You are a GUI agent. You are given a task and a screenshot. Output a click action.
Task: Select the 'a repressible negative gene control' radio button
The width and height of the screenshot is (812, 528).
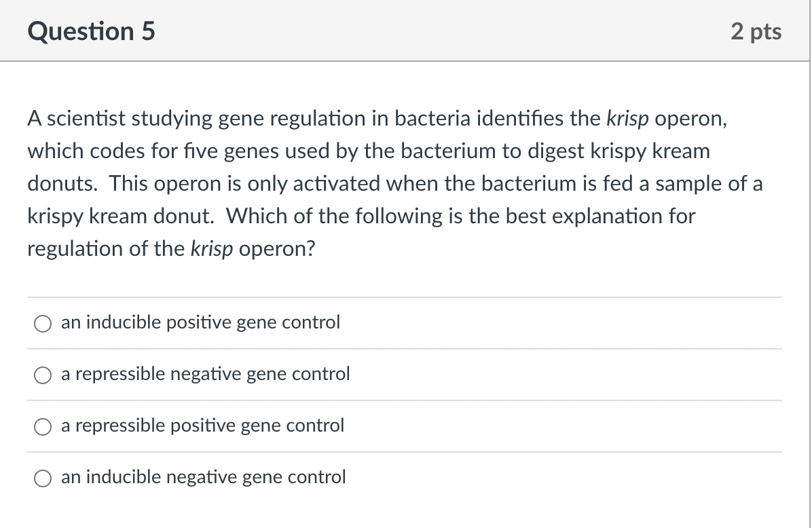43,375
